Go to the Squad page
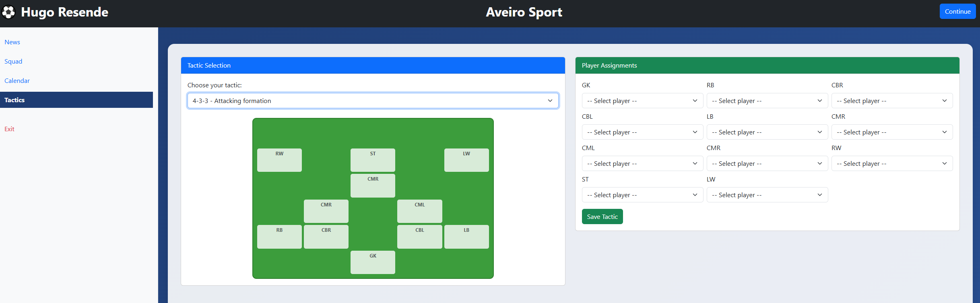Image resolution: width=980 pixels, height=303 pixels. click(13, 62)
